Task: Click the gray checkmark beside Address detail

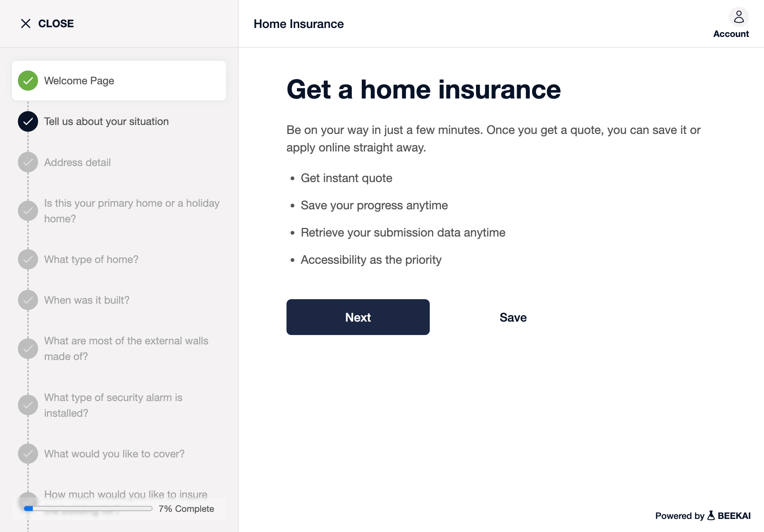Action: (x=28, y=162)
